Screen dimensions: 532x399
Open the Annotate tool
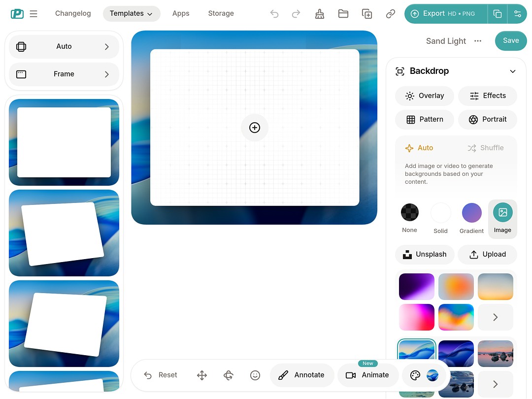pyautogui.click(x=301, y=375)
